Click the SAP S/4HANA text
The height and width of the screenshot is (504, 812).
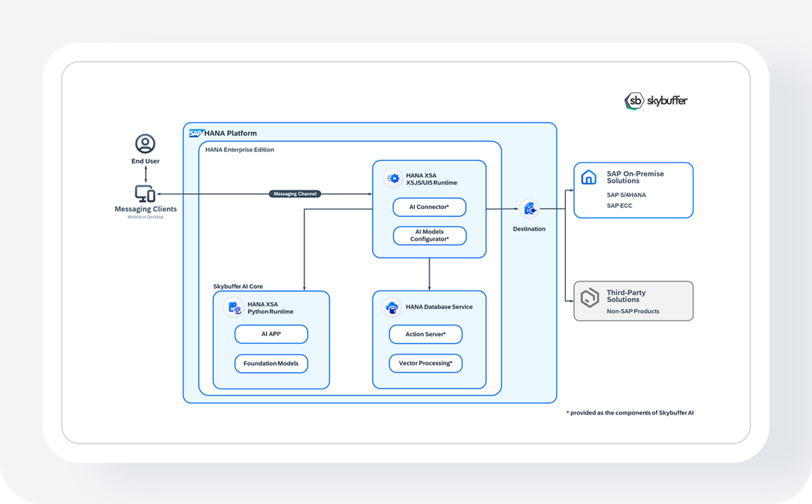[x=626, y=195]
